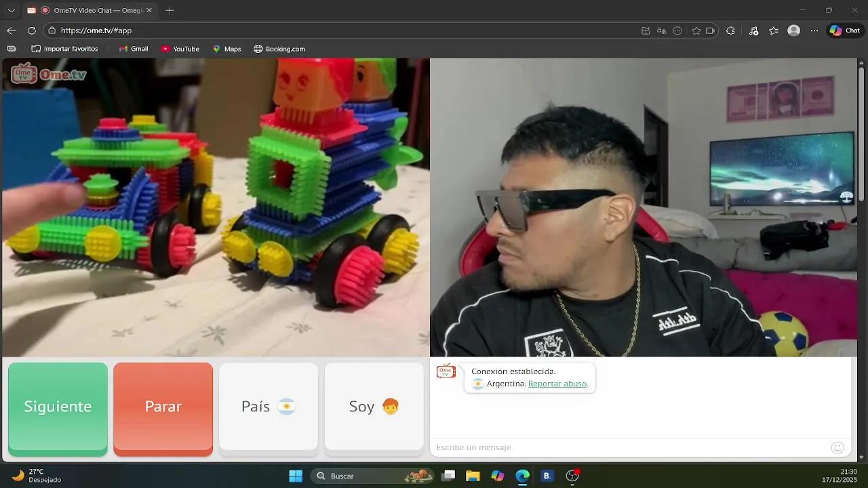Click the Escribe un mensaje input field

coord(610,447)
